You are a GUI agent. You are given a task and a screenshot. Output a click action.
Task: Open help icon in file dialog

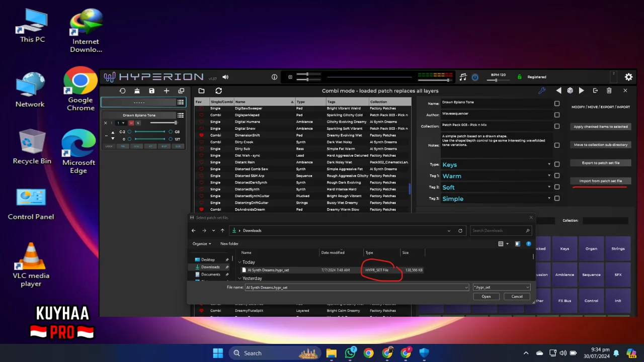tap(528, 244)
